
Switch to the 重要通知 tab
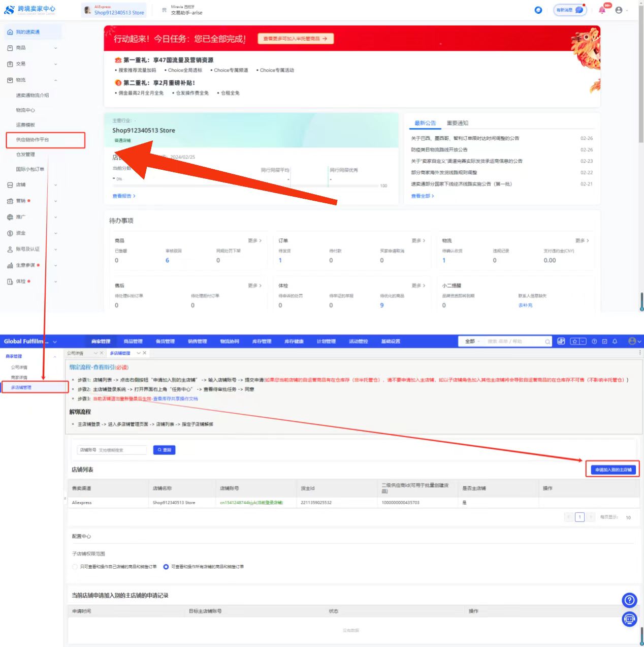click(x=458, y=123)
